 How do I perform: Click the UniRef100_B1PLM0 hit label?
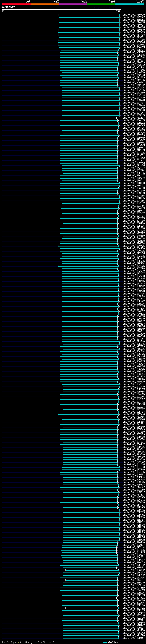tap(134, 583)
